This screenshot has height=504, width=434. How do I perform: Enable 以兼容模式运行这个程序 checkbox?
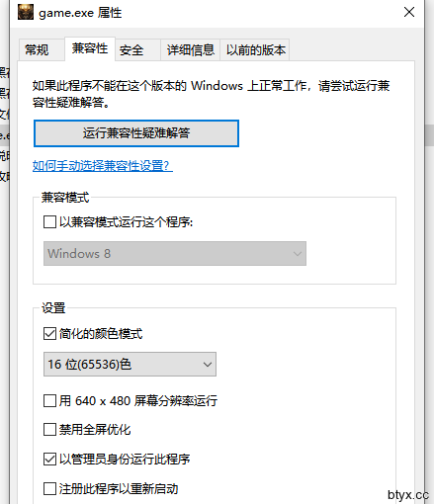coord(49,222)
